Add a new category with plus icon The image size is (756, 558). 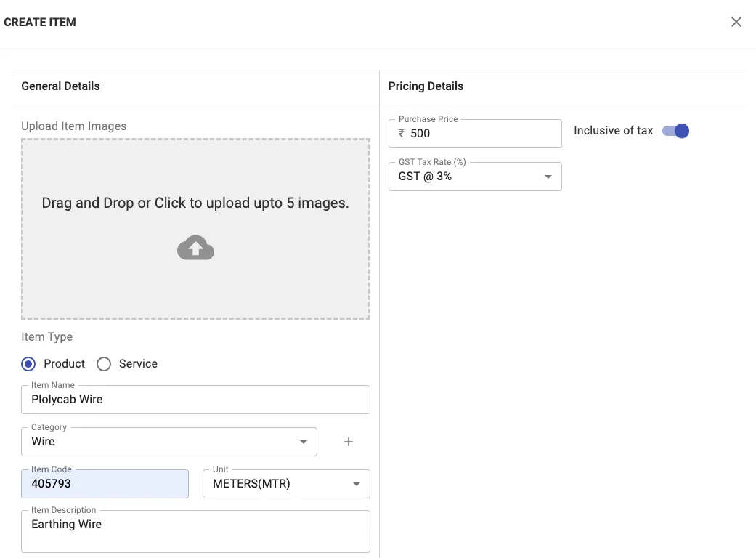(x=349, y=442)
